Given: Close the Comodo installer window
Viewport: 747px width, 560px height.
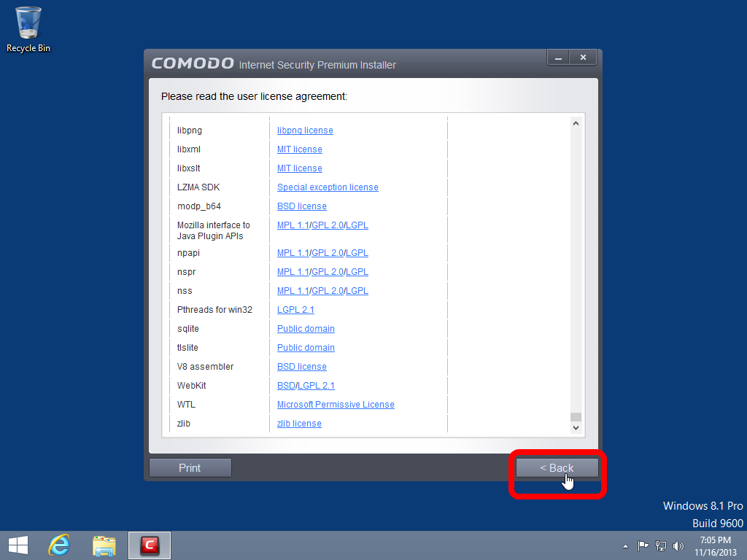Looking at the screenshot, I should tap(583, 58).
